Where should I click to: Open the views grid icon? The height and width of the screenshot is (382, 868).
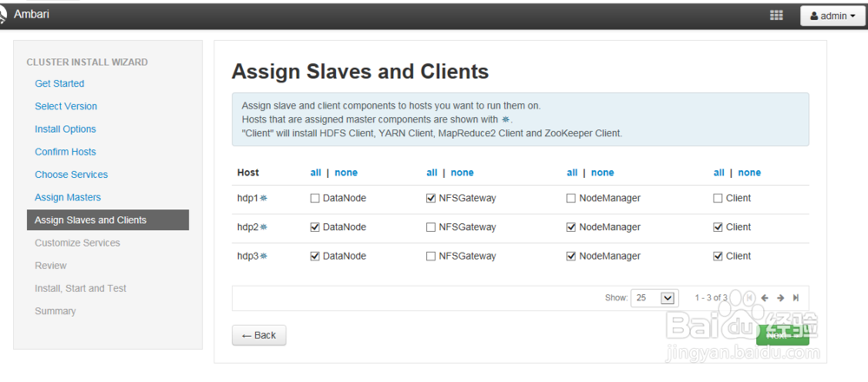click(x=776, y=16)
